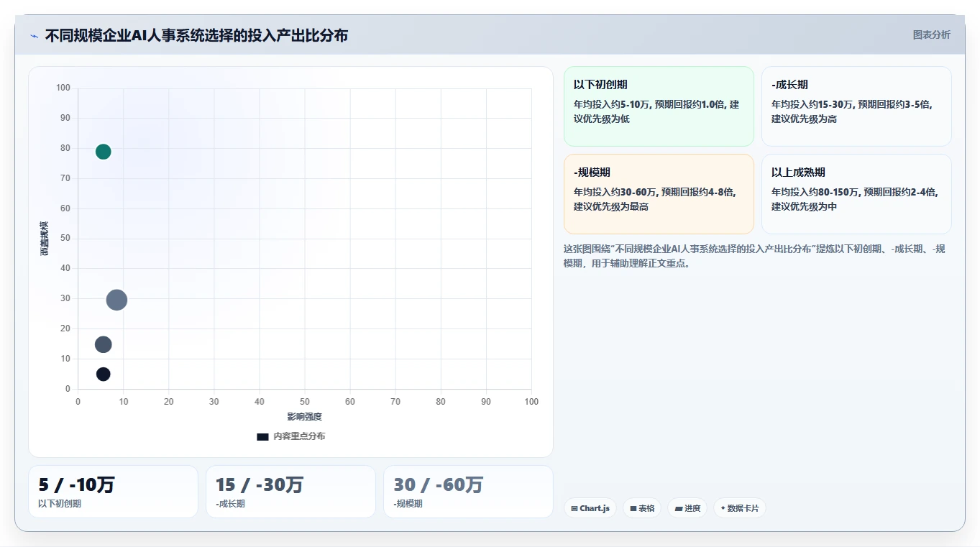Click the summary paragraph starting 这张图围绕
The width and height of the screenshot is (980, 547).
click(x=754, y=256)
